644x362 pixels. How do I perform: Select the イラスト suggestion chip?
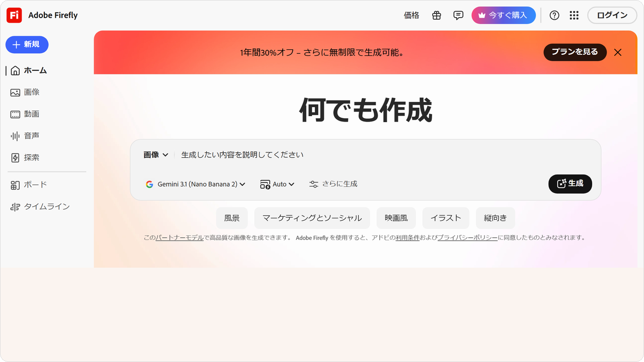pyautogui.click(x=446, y=218)
